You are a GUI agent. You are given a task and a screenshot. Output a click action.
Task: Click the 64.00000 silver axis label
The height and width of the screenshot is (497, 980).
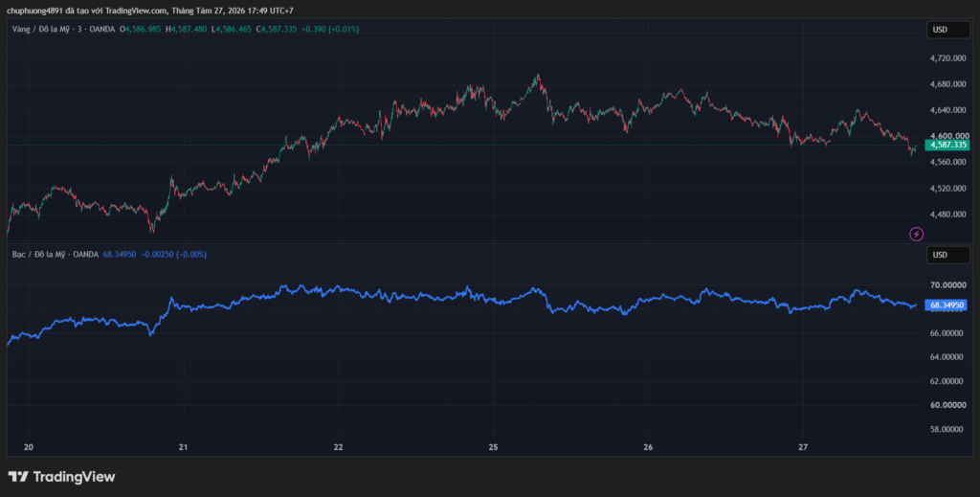coord(947,357)
